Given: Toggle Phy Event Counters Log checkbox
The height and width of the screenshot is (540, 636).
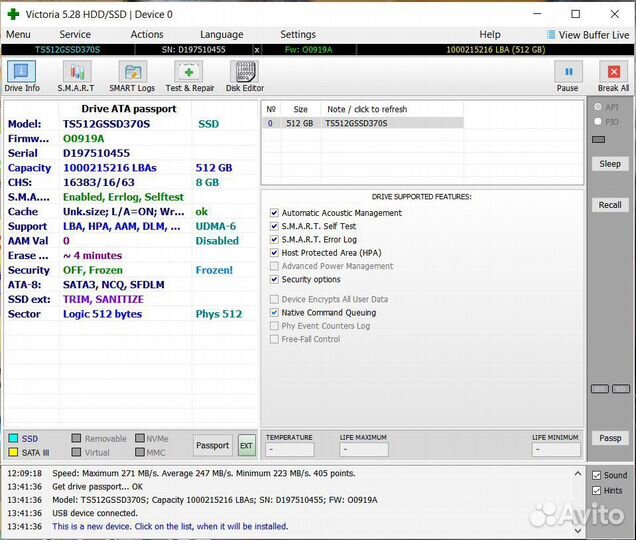Looking at the screenshot, I should pyautogui.click(x=274, y=326).
